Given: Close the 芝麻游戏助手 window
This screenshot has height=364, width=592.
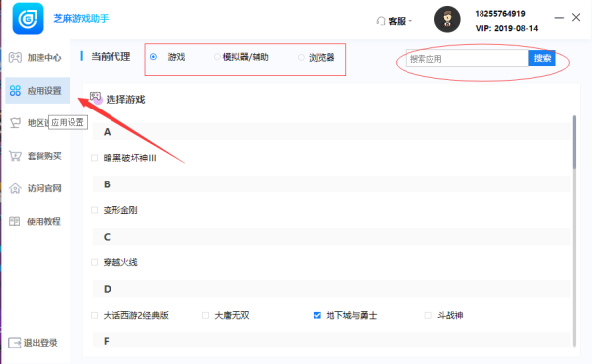Looking at the screenshot, I should click(576, 17).
